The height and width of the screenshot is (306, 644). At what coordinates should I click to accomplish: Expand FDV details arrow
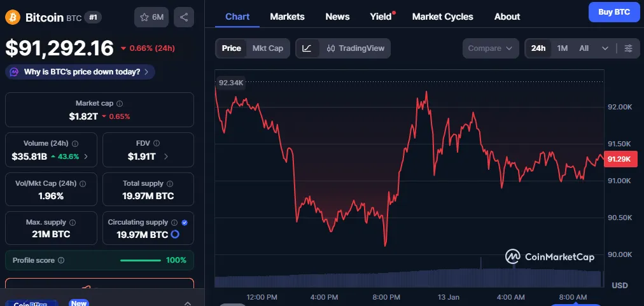165,156
